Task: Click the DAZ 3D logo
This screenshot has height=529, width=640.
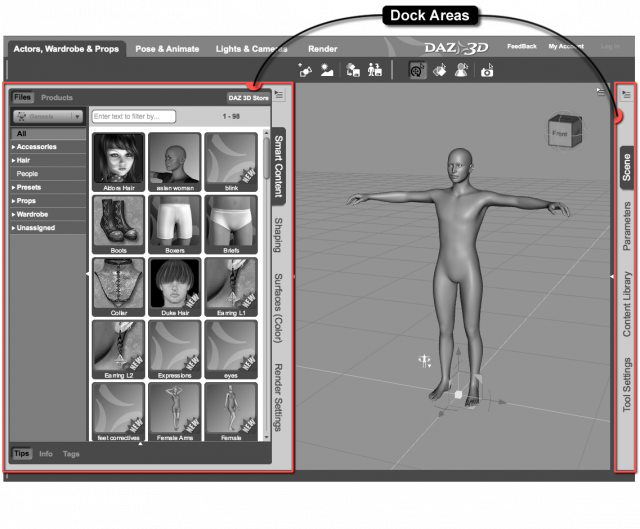Action: tap(456, 48)
